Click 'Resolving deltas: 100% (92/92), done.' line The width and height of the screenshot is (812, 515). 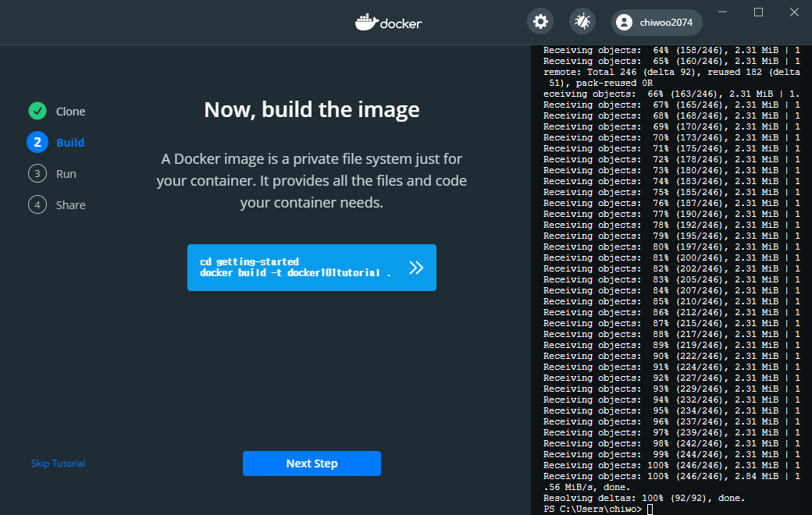point(643,498)
